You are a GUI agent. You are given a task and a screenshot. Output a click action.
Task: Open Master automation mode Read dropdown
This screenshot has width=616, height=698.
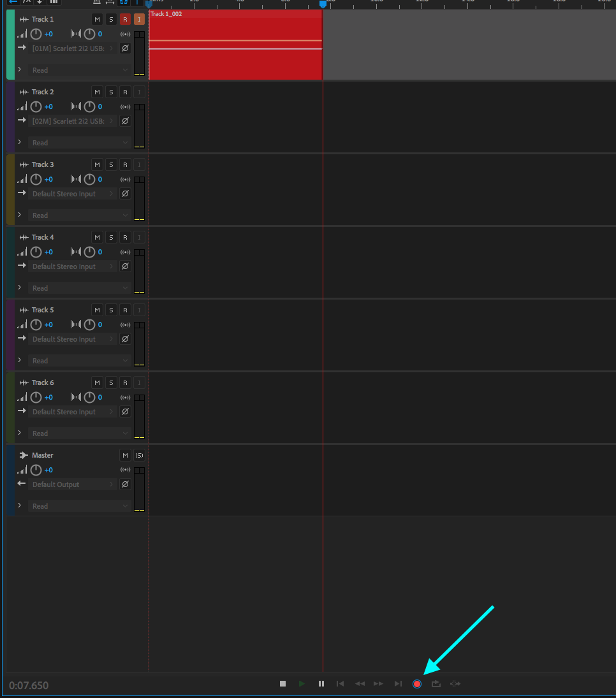[x=79, y=506]
